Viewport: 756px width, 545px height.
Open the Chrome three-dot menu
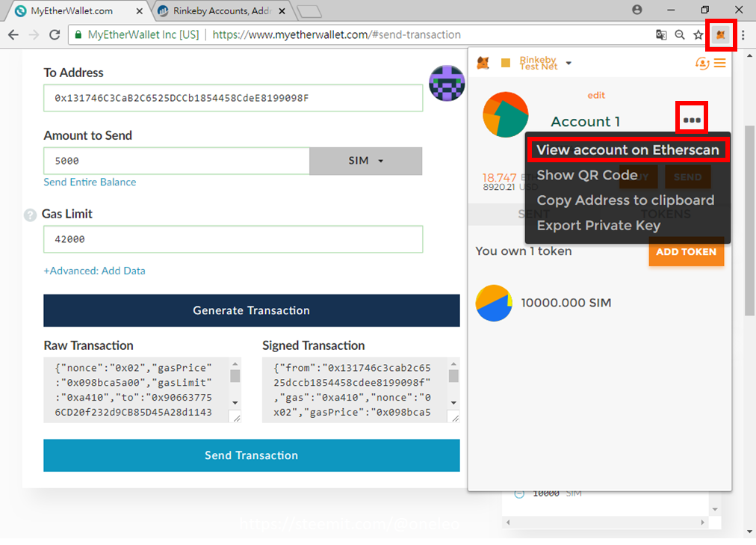coord(743,34)
